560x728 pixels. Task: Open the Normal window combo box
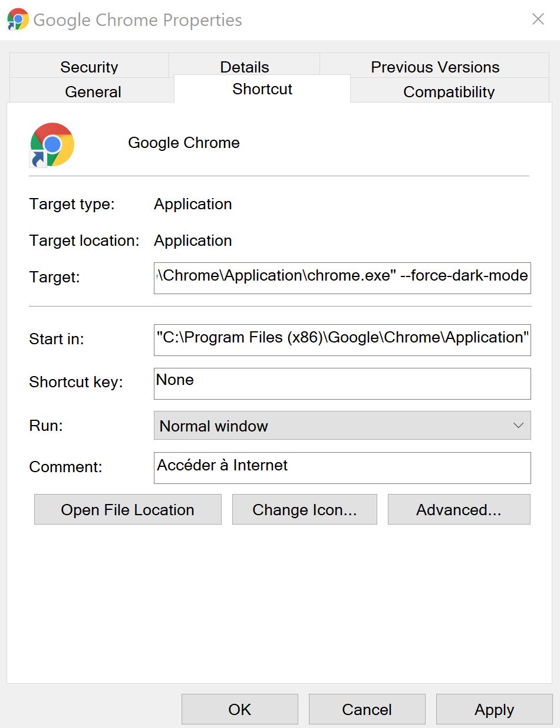point(342,426)
